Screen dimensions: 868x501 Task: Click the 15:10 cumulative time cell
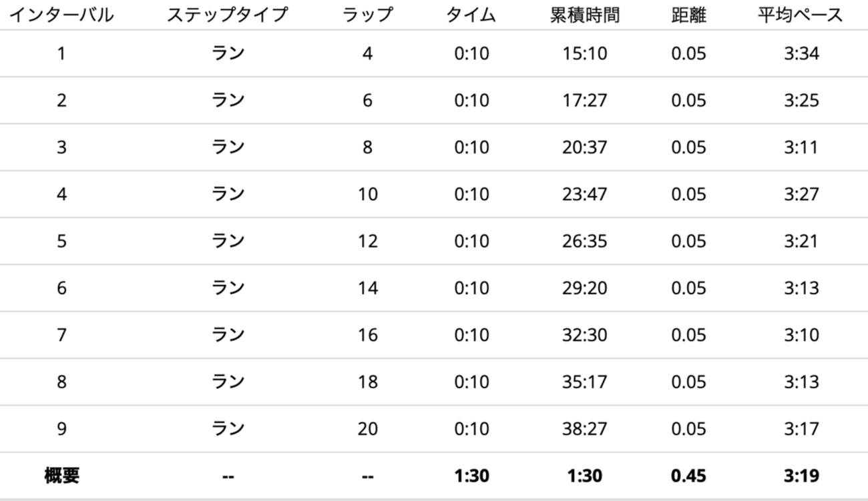[x=584, y=53]
